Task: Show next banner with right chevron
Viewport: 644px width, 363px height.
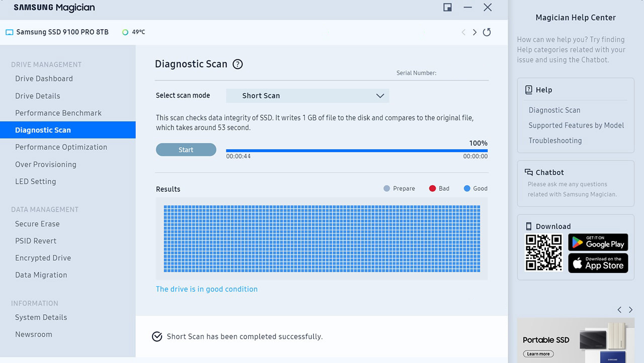Action: point(630,310)
